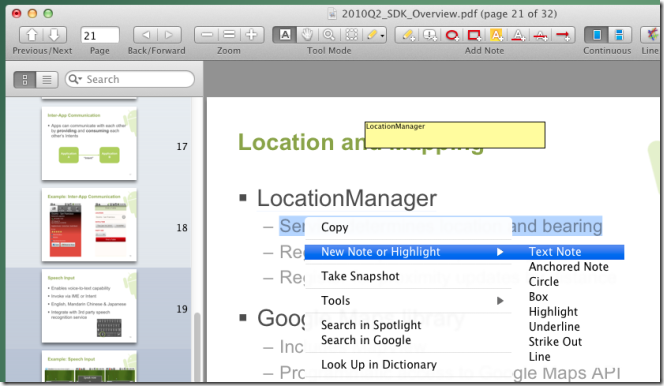
Task: Select Highlight in submenu
Action: [x=568, y=312]
